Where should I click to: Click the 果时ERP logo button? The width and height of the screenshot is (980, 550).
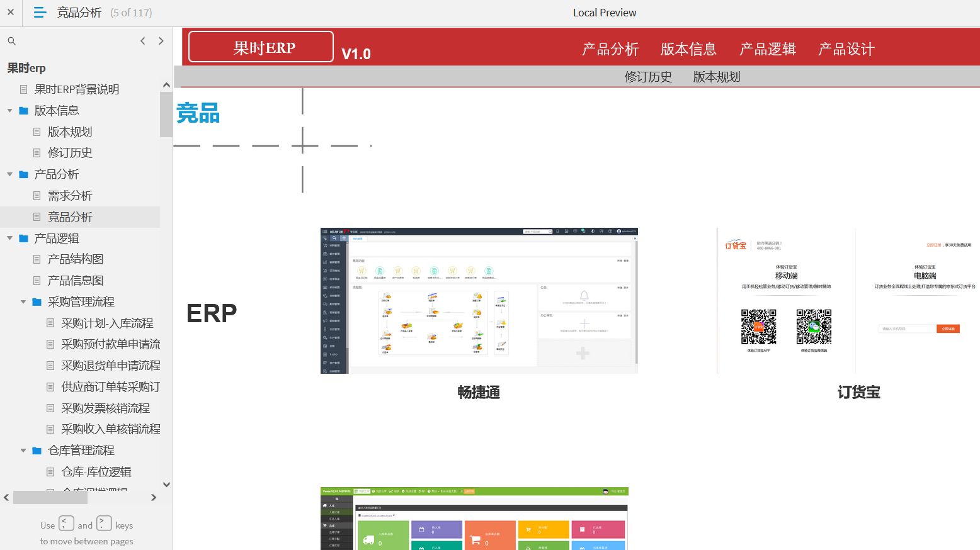[261, 47]
